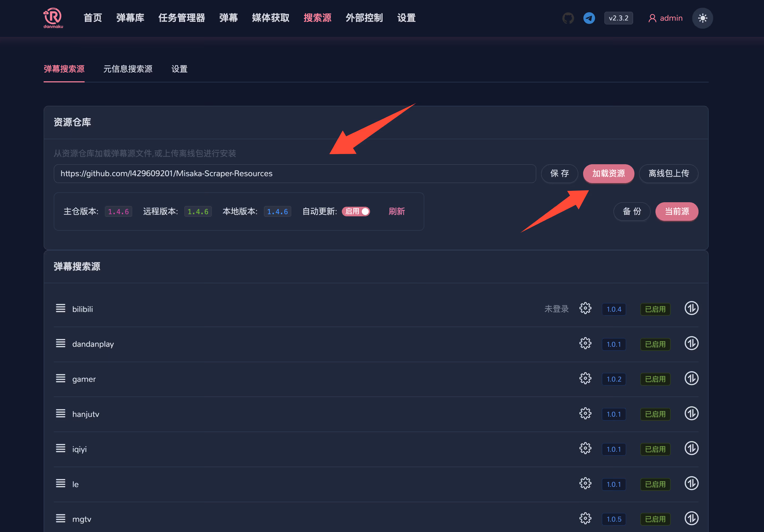The height and width of the screenshot is (532, 764).
Task: Toggle light theme with sun icon
Action: click(x=702, y=18)
